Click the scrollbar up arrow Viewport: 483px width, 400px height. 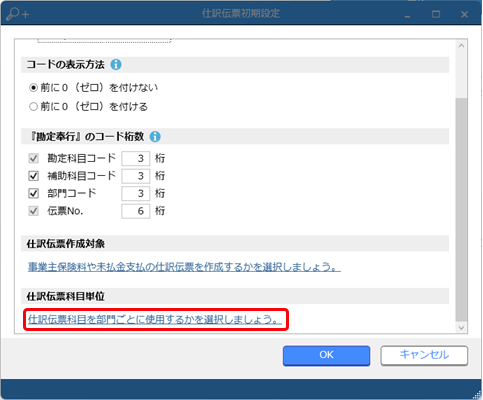click(461, 46)
